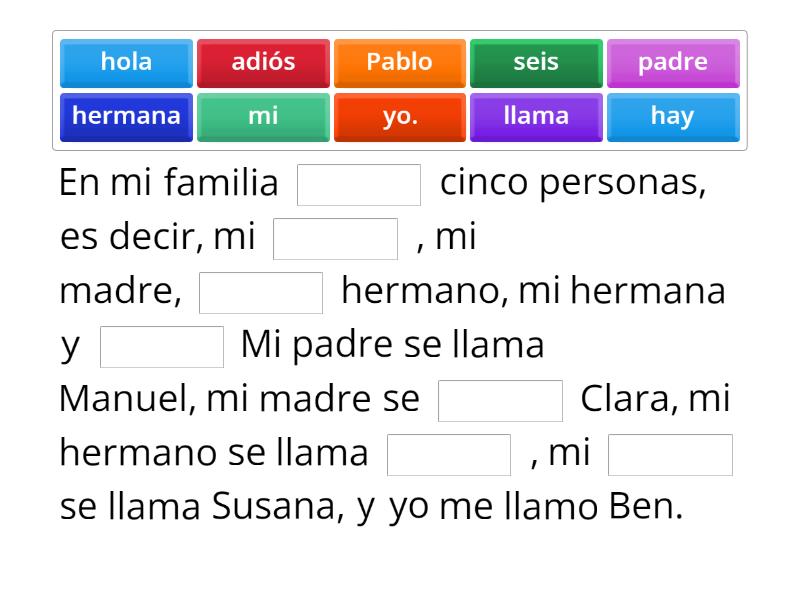
Task: Click the word bank panel at the top
Action: coord(400,89)
